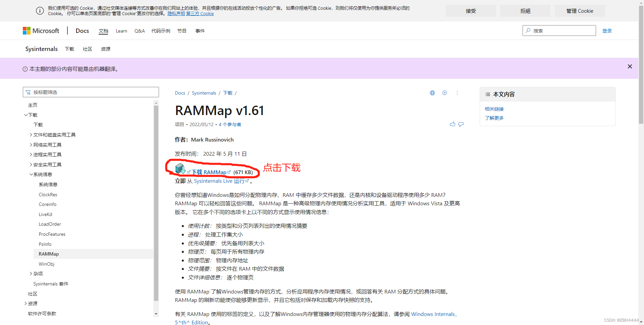Click the bookmark add icon beside the globe
The image size is (644, 325).
point(444,93)
